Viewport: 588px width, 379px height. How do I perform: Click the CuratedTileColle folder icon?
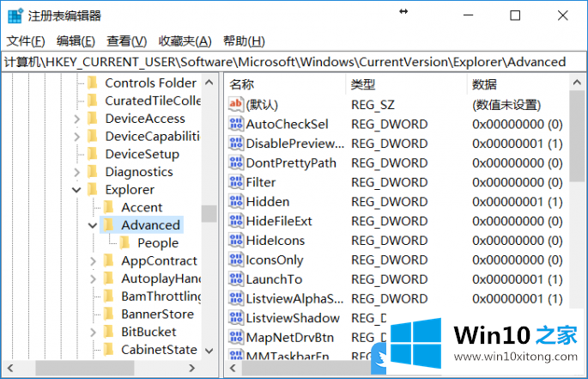(92, 101)
